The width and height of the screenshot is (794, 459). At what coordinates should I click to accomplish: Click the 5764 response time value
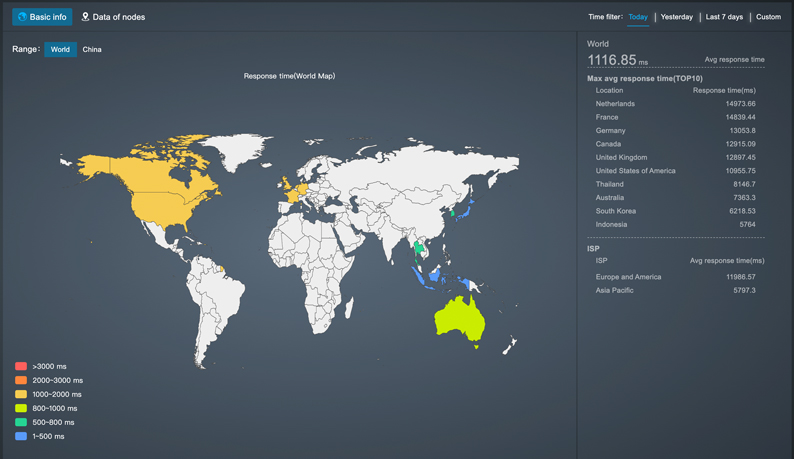click(747, 224)
